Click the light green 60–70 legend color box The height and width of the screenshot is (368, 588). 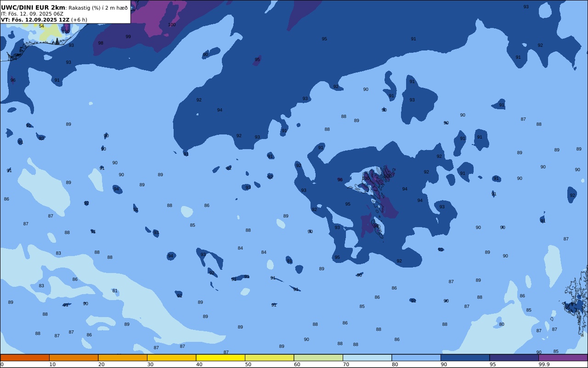coord(318,357)
